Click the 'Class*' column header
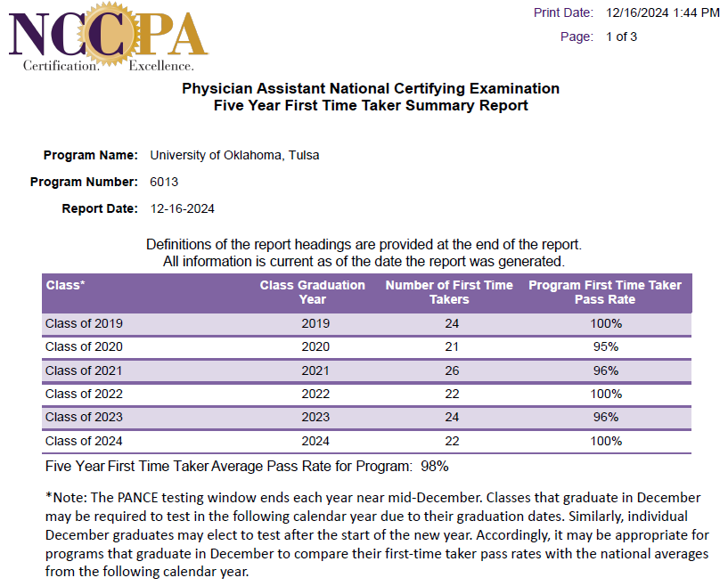Screen dimensions: 728x586 [x=65, y=285]
